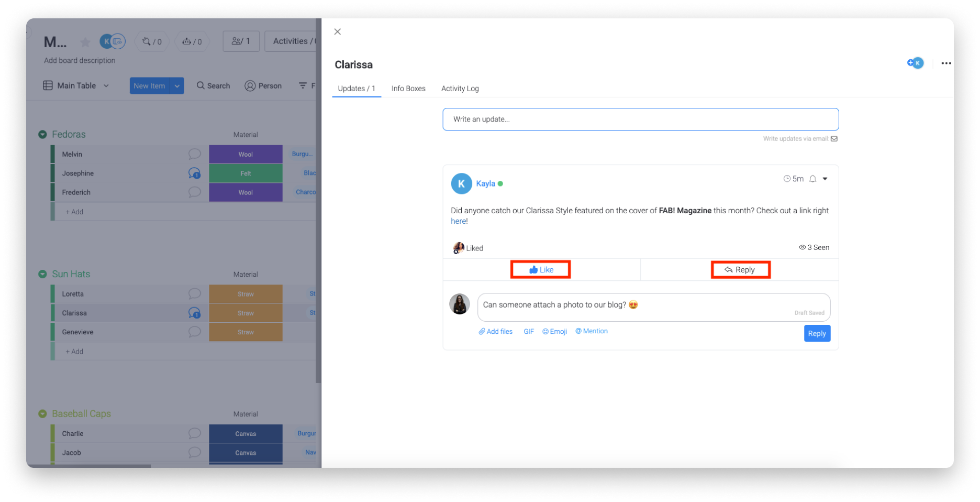Open Jacob's conversation bubble
This screenshot has width=980, height=502.
click(195, 453)
